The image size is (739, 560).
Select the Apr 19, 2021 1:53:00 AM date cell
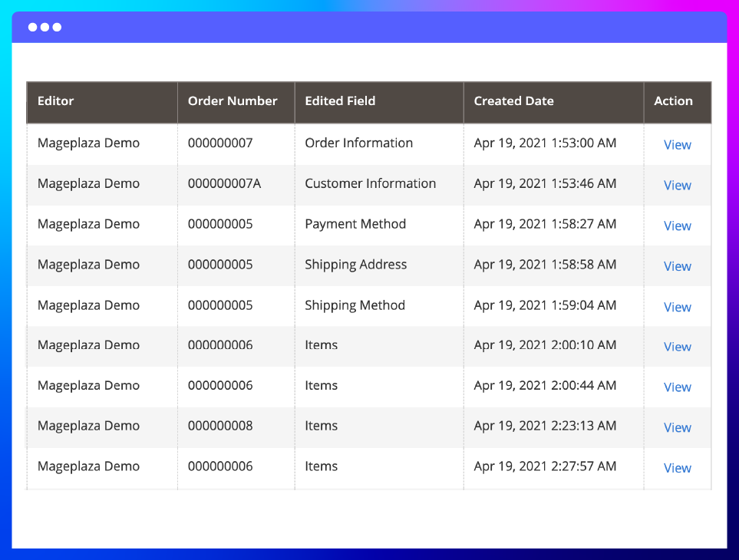pyautogui.click(x=545, y=143)
